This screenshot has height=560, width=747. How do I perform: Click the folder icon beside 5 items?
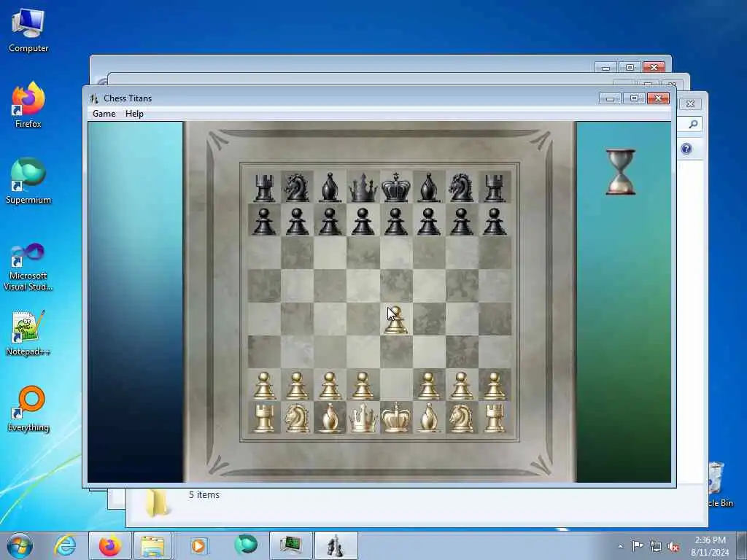[156, 503]
